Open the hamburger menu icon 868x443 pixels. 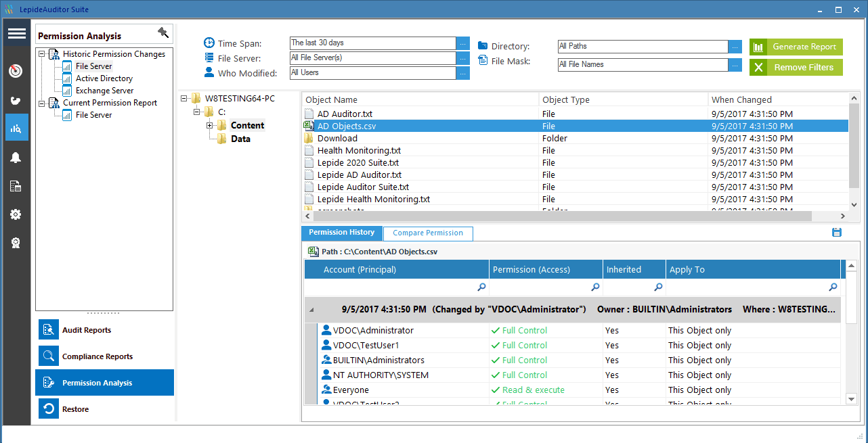pyautogui.click(x=17, y=34)
